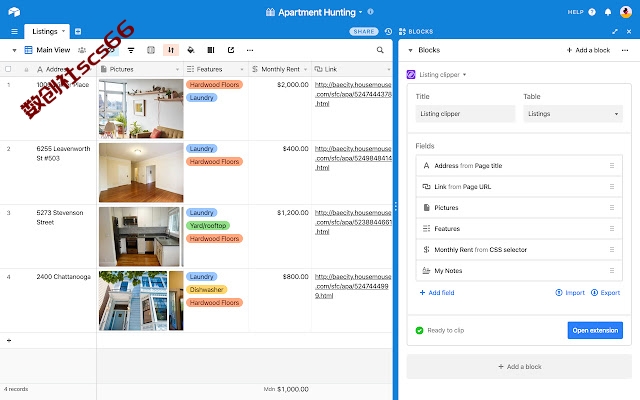The height and width of the screenshot is (400, 640).
Task: Click the HELP label
Action: tap(576, 12)
